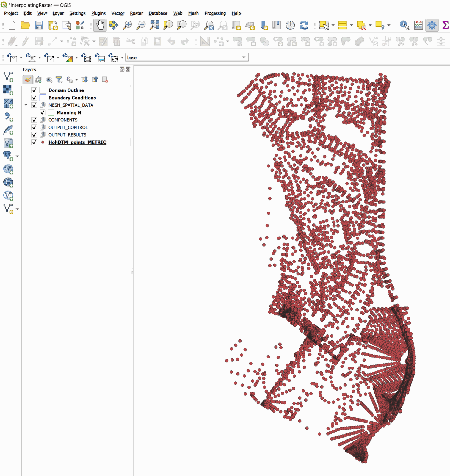Collapse the MESH_SPATIAL_DATA group
The image size is (450, 476).
pos(26,105)
